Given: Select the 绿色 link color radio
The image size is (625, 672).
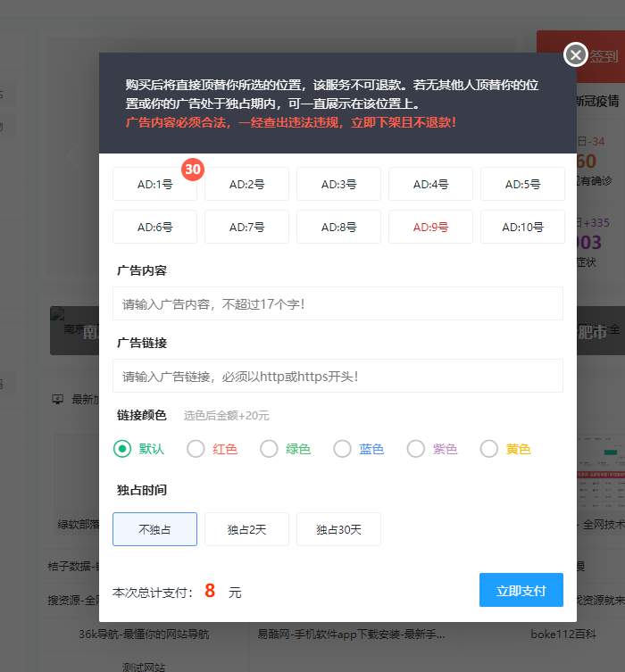Looking at the screenshot, I should coord(269,449).
